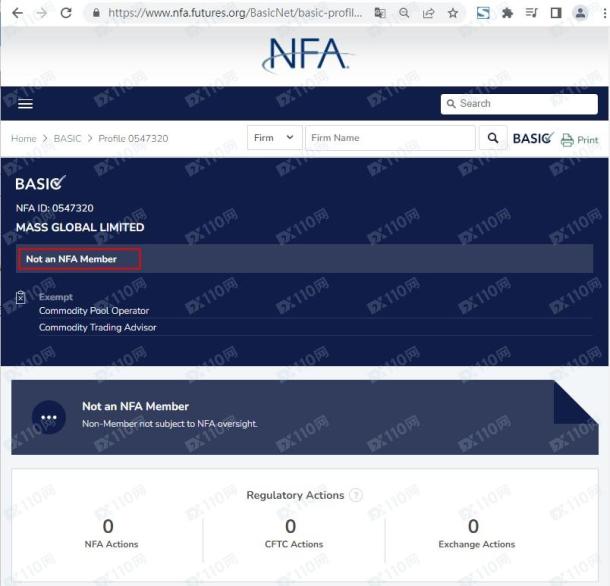Select Profile 0547320 breadcrumb

[133, 139]
